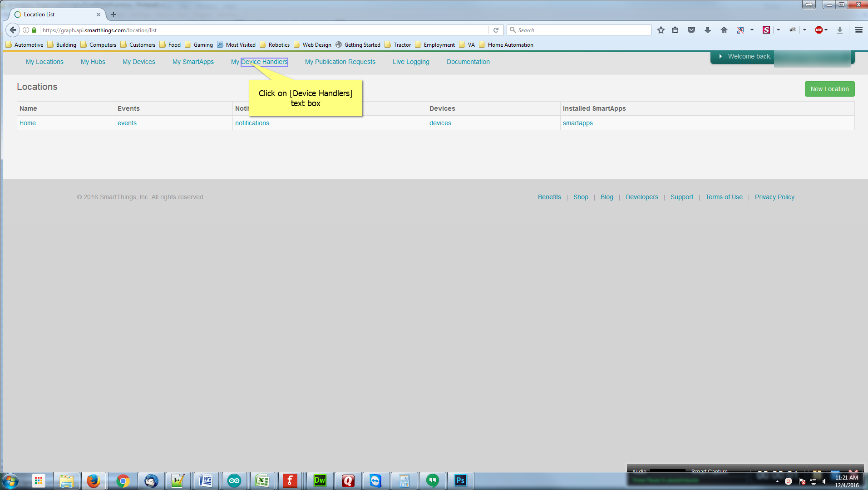Click the network icon in system tray
The height and width of the screenshot is (490, 868).
pyautogui.click(x=813, y=481)
